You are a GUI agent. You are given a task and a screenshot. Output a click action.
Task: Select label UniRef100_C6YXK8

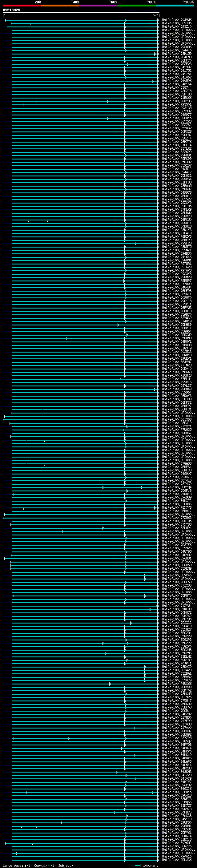176,121
